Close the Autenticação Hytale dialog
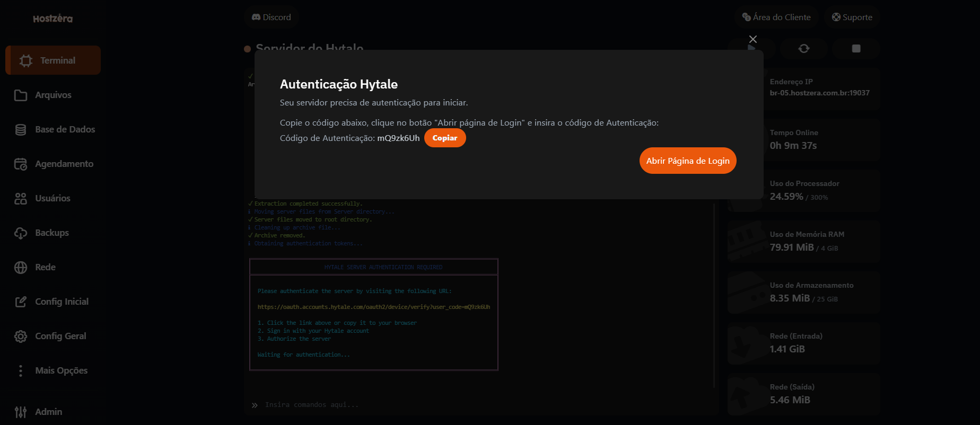980x425 pixels. (x=752, y=39)
